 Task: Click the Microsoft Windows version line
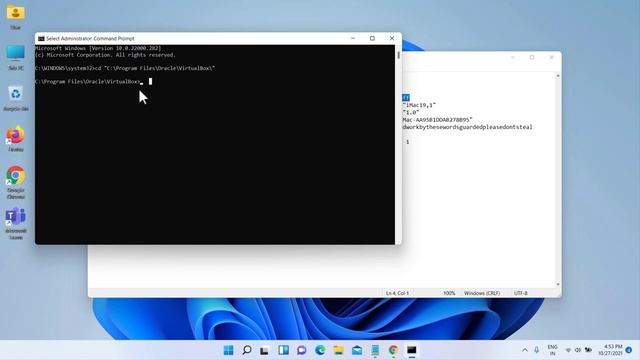98,48
